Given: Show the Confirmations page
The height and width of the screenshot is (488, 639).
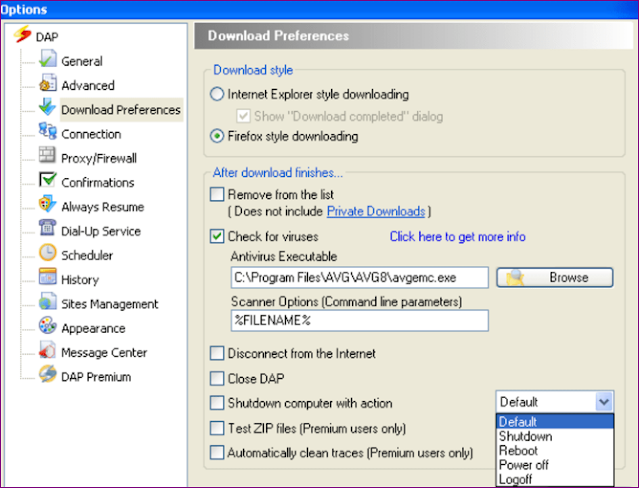Looking at the screenshot, I should click(97, 183).
